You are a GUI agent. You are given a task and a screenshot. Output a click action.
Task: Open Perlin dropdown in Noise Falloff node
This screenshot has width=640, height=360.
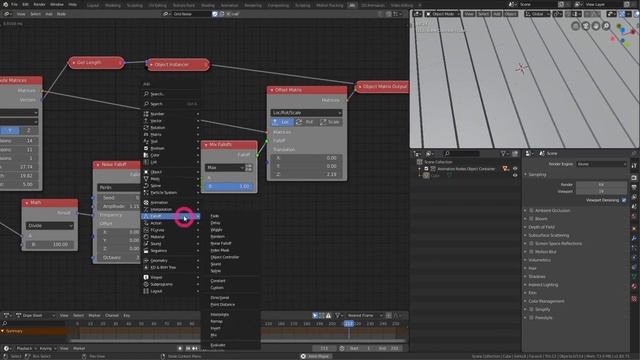pyautogui.click(x=118, y=187)
